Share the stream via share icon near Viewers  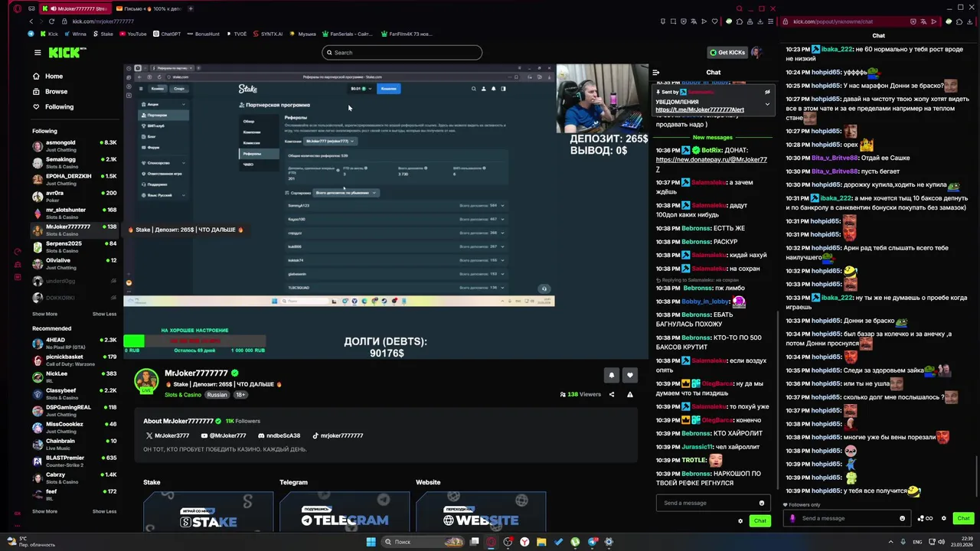tap(611, 395)
